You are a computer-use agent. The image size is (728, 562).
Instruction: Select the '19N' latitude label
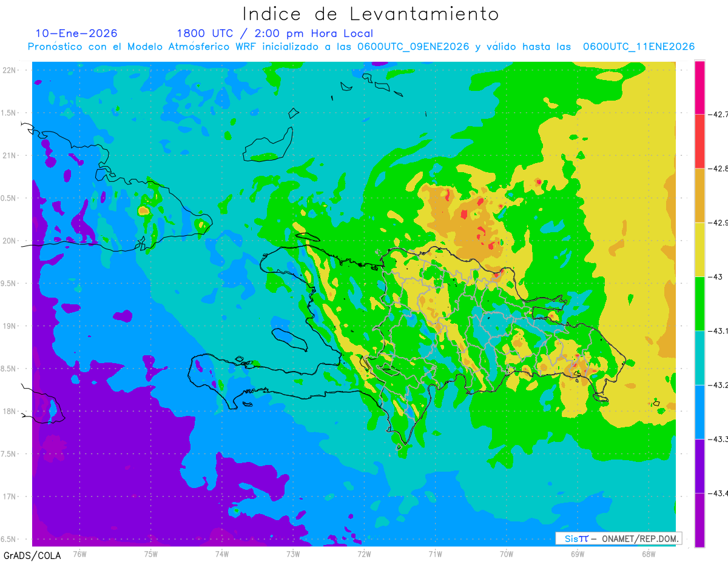tap(10, 326)
